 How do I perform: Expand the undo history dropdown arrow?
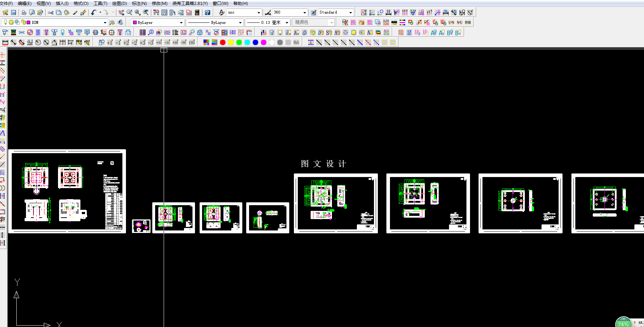(100, 12)
